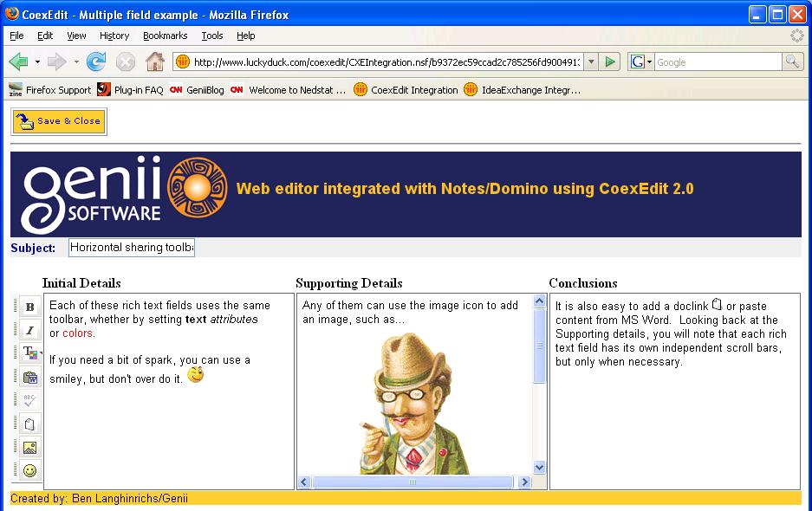Click into the Subject text field

[x=132, y=248]
